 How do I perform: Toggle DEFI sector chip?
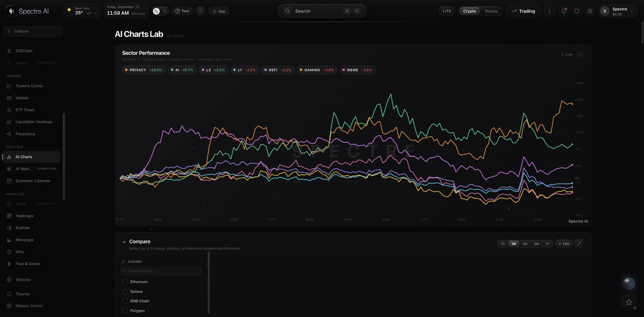click(278, 70)
